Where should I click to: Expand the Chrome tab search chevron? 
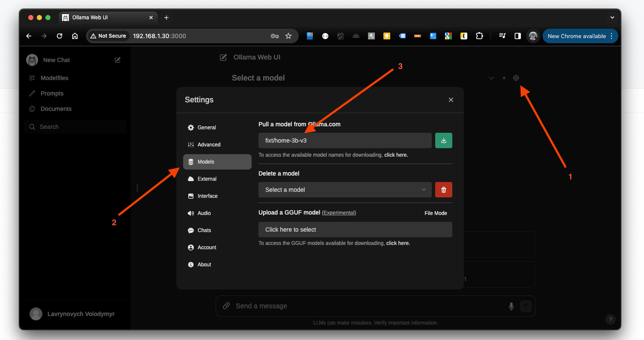612,18
